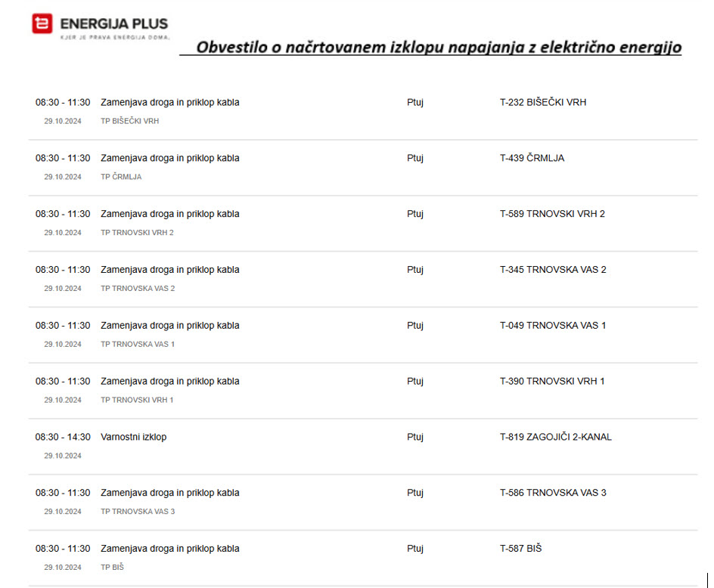
Task: Click the time 08:30 - 11:30 in the T-049 row
Action: point(63,326)
